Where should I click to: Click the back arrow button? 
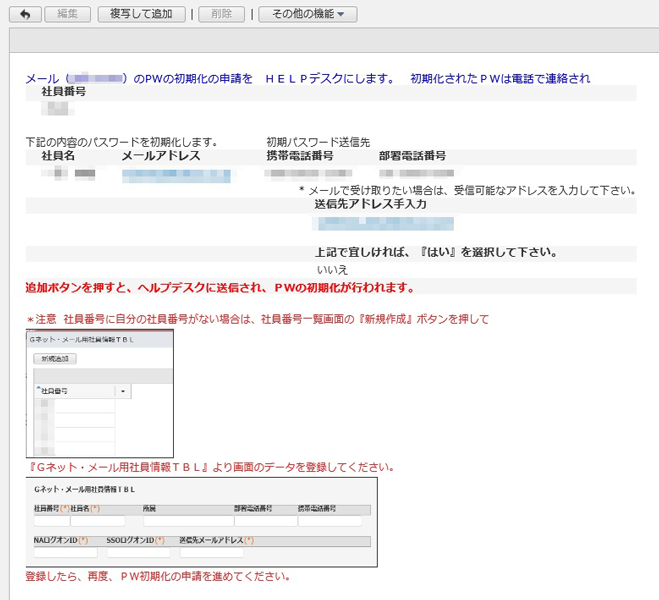24,14
